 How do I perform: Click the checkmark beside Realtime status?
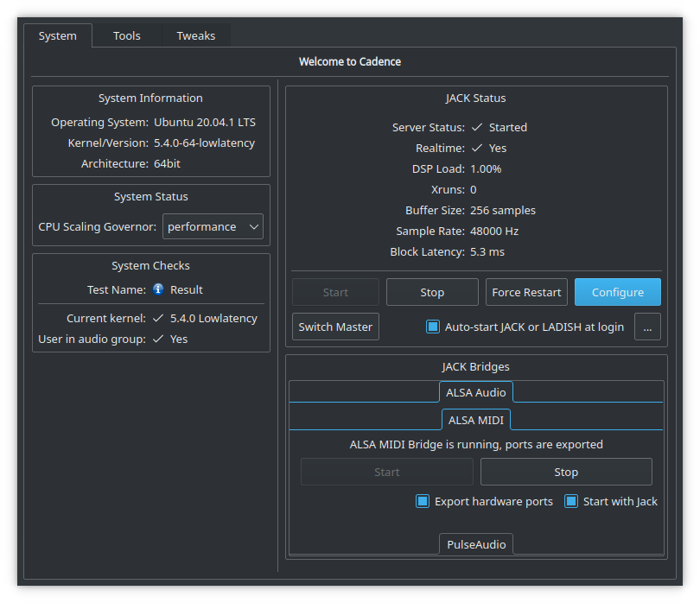pyautogui.click(x=480, y=148)
